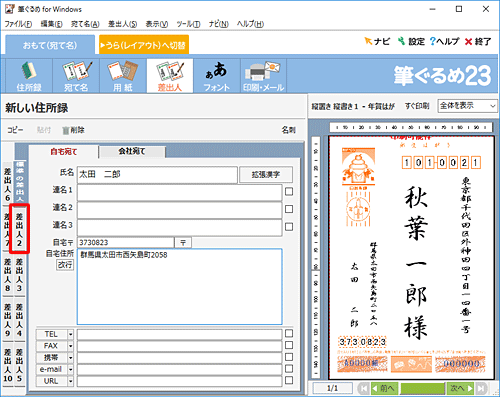The width and height of the screenshot is (500, 397).
Task: Open the ヘルプ(H) menu
Action: pyautogui.click(x=250, y=24)
